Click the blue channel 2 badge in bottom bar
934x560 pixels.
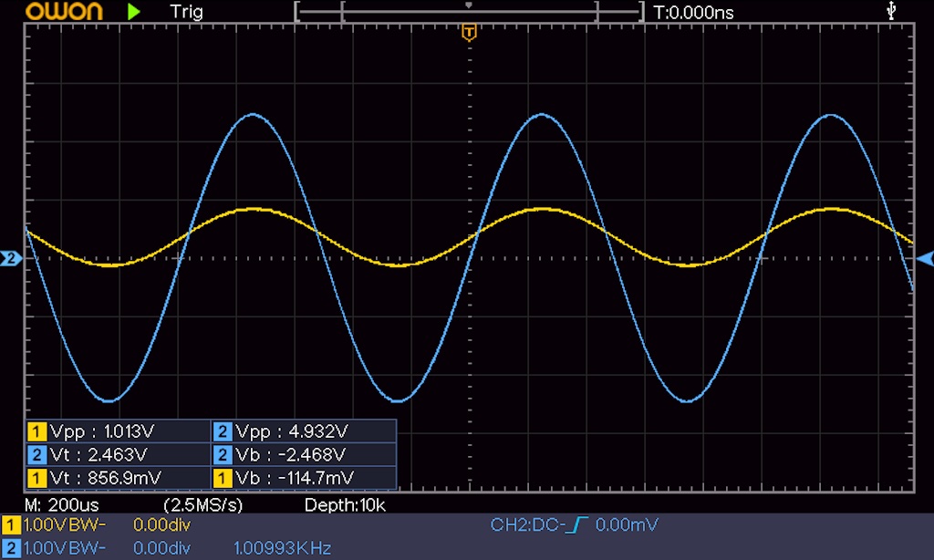point(11,547)
